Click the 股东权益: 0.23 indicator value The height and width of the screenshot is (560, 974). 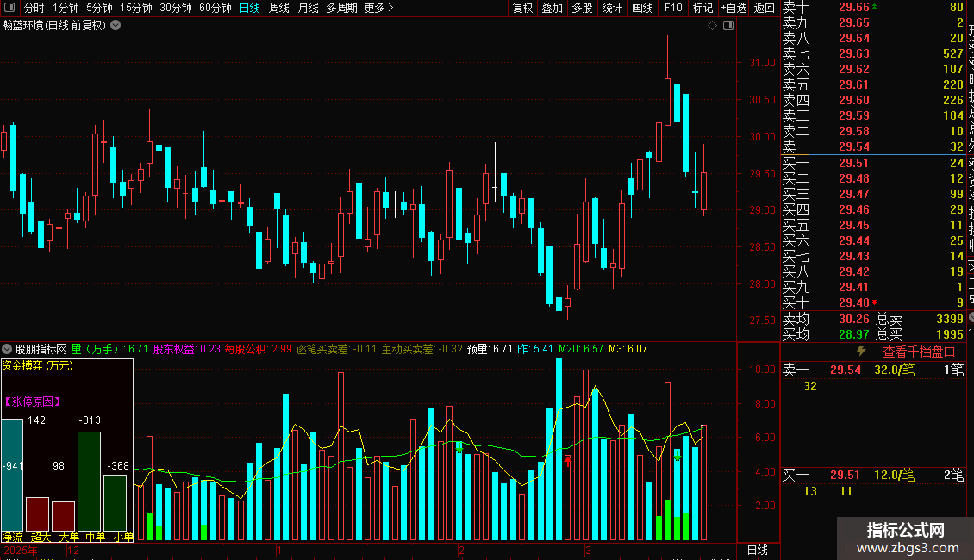click(186, 349)
